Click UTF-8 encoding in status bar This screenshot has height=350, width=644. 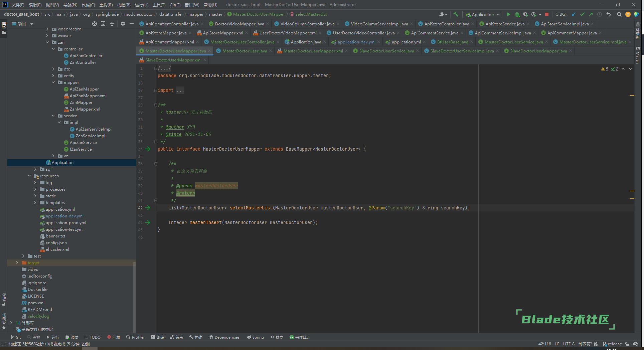point(569,344)
